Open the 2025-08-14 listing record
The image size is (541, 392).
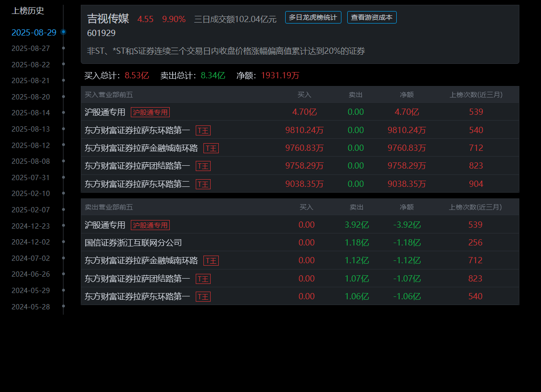pos(31,113)
